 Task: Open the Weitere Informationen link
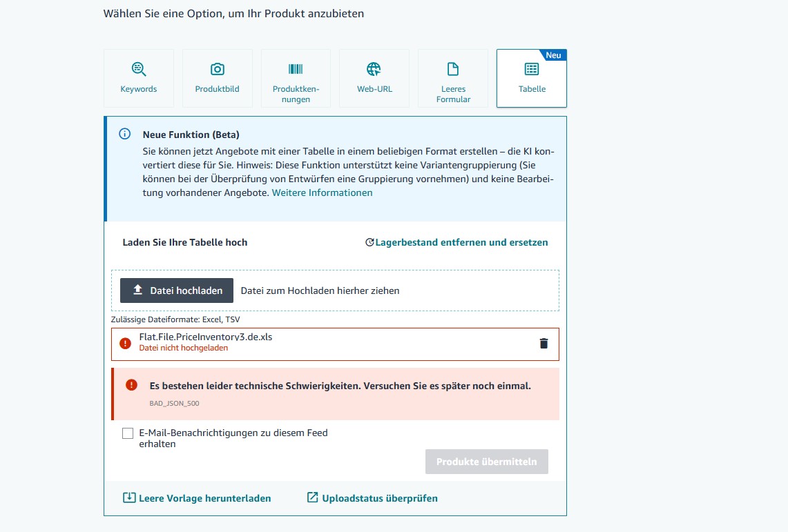click(322, 193)
